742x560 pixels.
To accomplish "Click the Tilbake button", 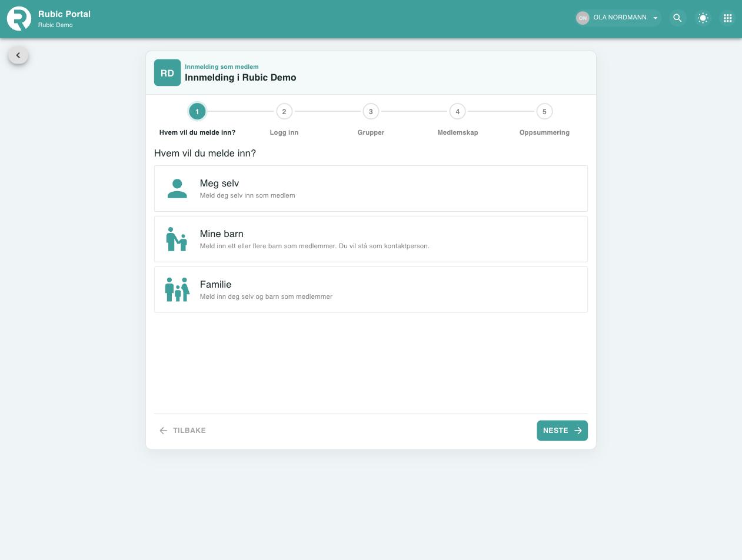I will click(182, 431).
